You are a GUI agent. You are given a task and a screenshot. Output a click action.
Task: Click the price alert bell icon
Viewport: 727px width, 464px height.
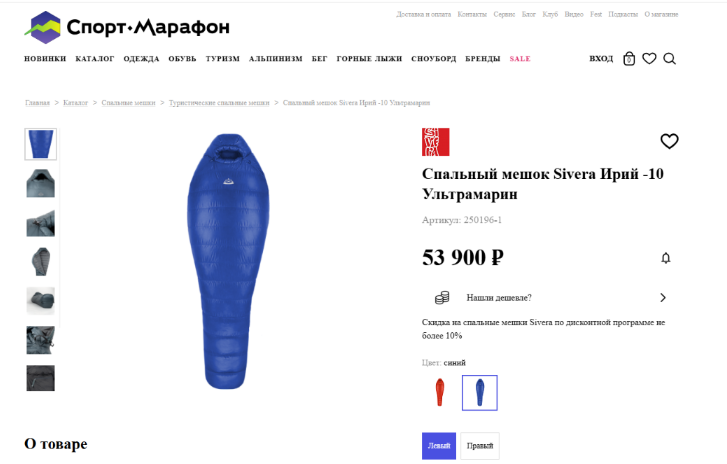tap(666, 258)
